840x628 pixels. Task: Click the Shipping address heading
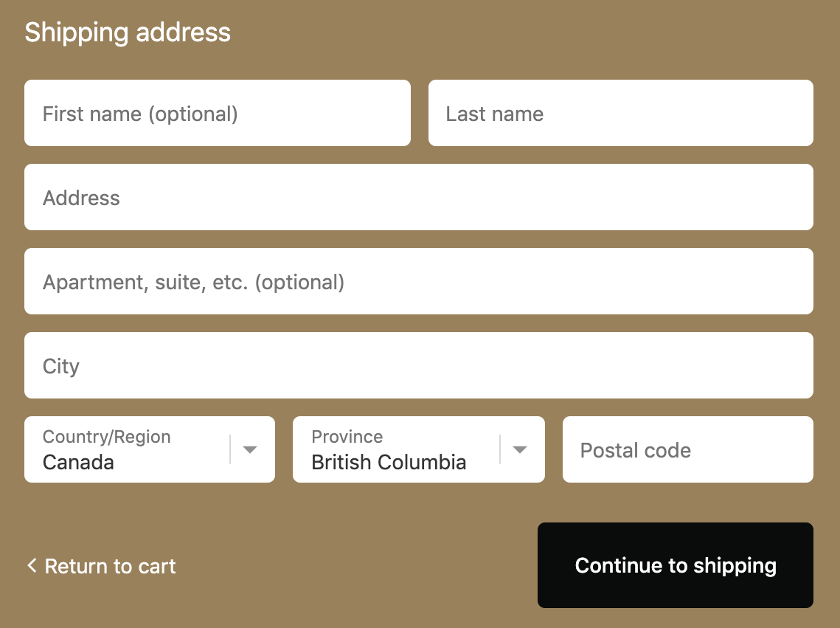tap(128, 32)
